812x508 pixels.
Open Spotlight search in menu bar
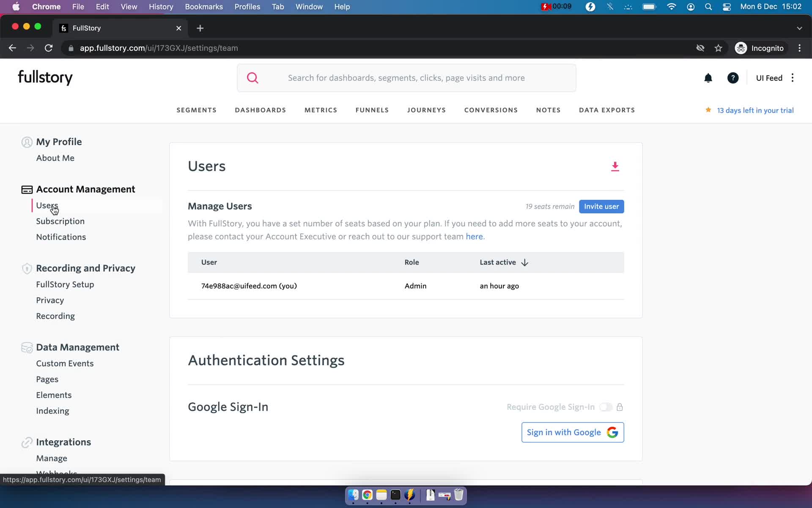708,7
